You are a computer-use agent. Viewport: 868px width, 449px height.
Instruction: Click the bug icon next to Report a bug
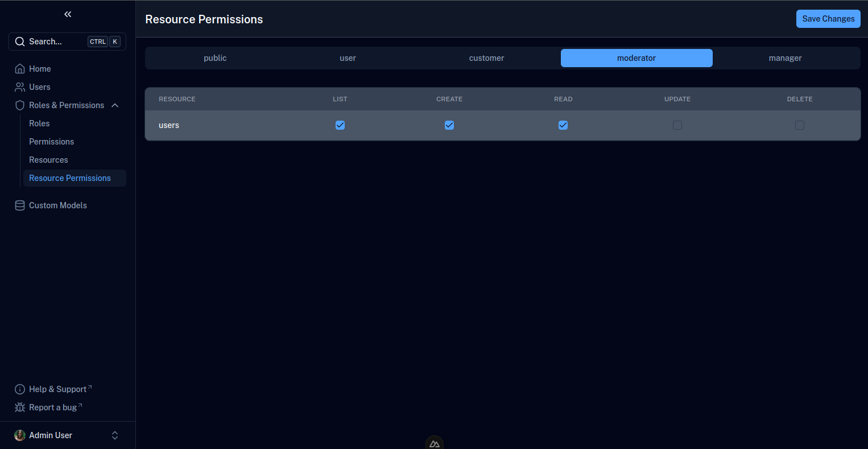[x=20, y=407]
